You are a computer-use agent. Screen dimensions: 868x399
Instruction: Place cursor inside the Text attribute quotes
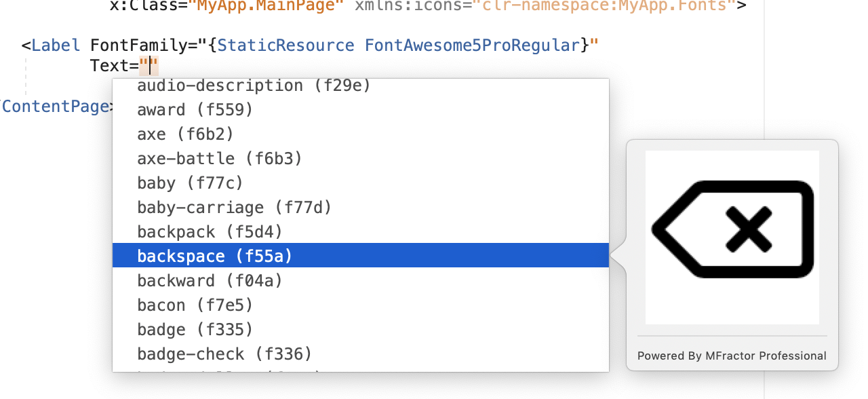[149, 66]
